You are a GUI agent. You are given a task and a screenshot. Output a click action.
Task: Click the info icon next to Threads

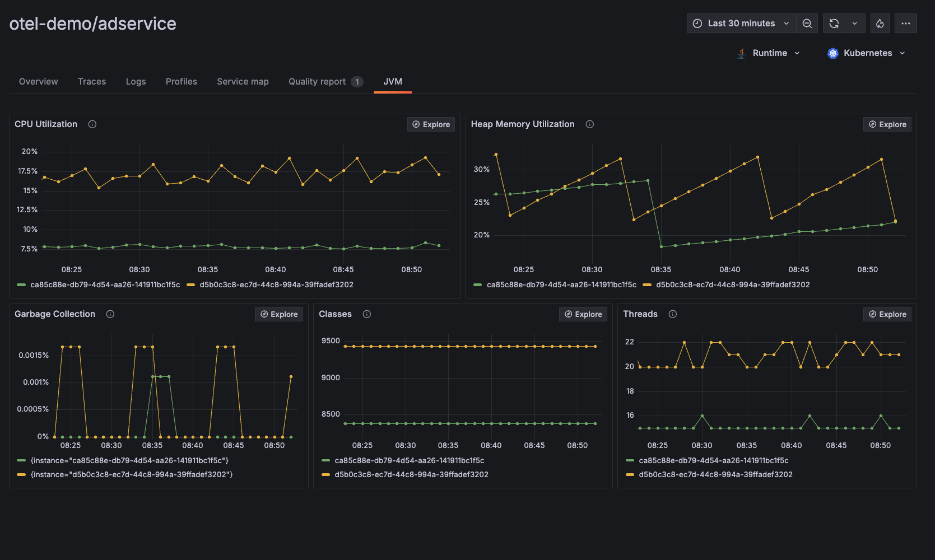[x=672, y=314]
